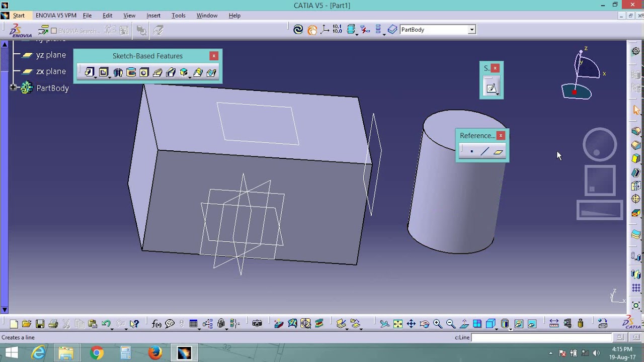Open the Sketcher tool

(491, 88)
